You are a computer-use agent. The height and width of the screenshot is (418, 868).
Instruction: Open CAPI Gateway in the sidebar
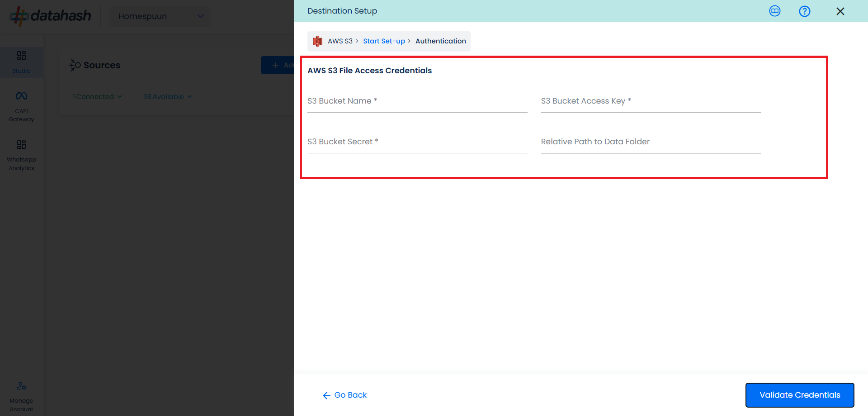point(21,107)
